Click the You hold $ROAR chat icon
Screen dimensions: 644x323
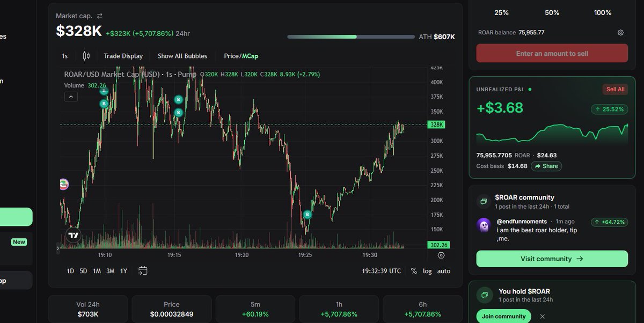click(x=484, y=295)
